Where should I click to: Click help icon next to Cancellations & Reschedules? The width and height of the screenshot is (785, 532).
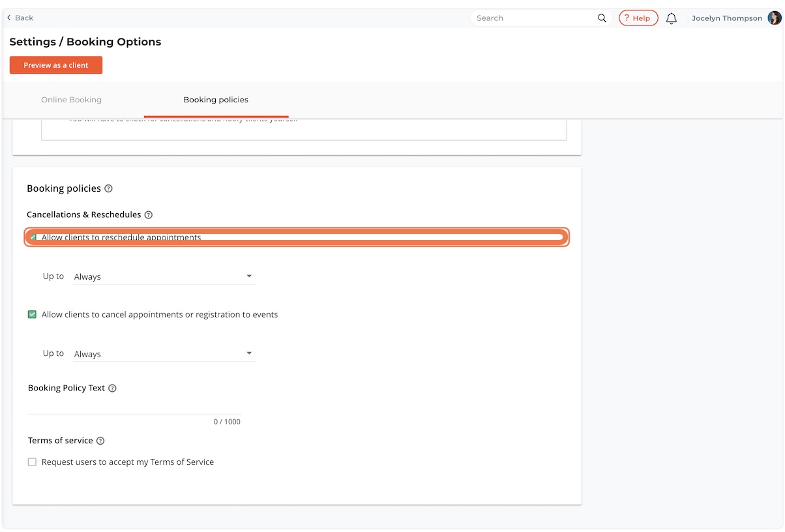click(x=148, y=214)
